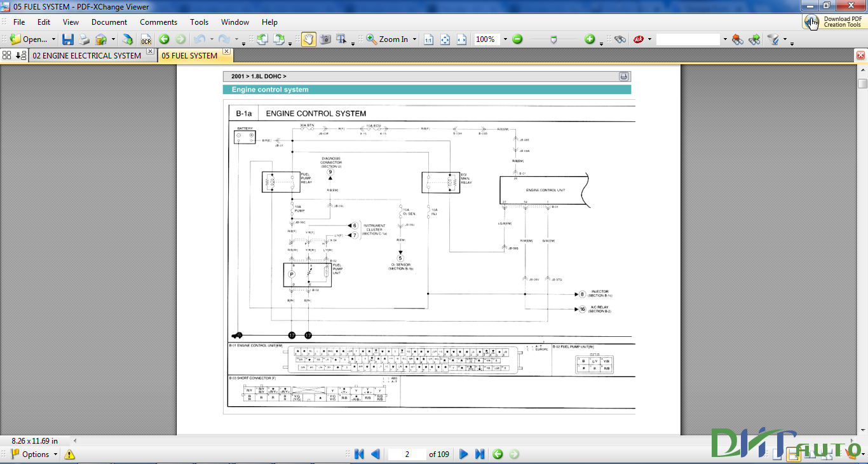This screenshot has width=868, height=464.
Task: Click the print icon on the page header
Action: (624, 76)
